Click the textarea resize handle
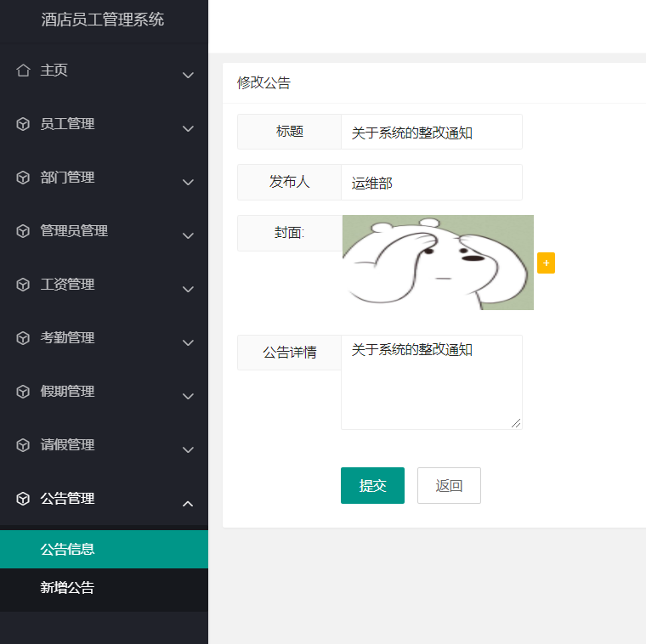 tap(516, 423)
